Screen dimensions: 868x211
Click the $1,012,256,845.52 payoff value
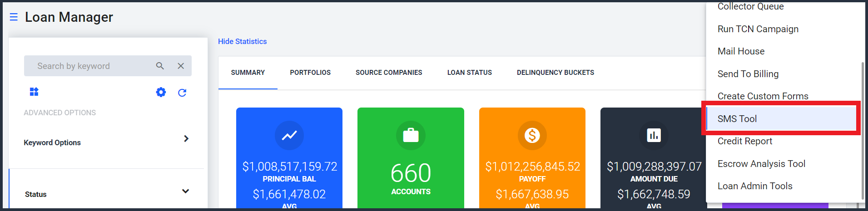tap(532, 167)
